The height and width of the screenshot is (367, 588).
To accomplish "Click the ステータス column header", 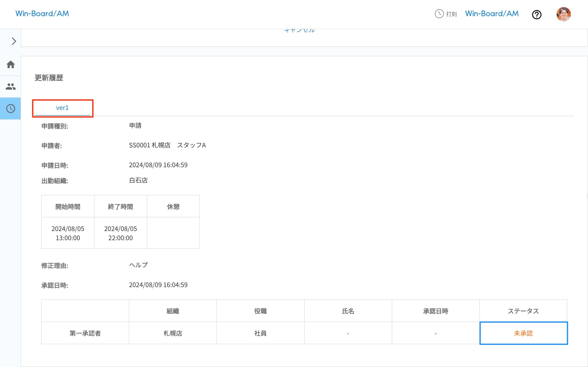I will click(x=523, y=311).
